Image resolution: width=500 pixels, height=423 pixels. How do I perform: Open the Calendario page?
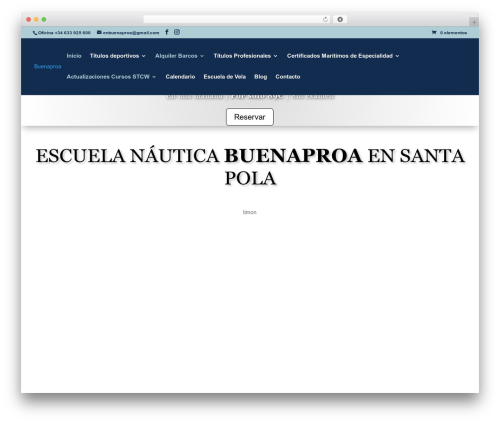pos(180,77)
